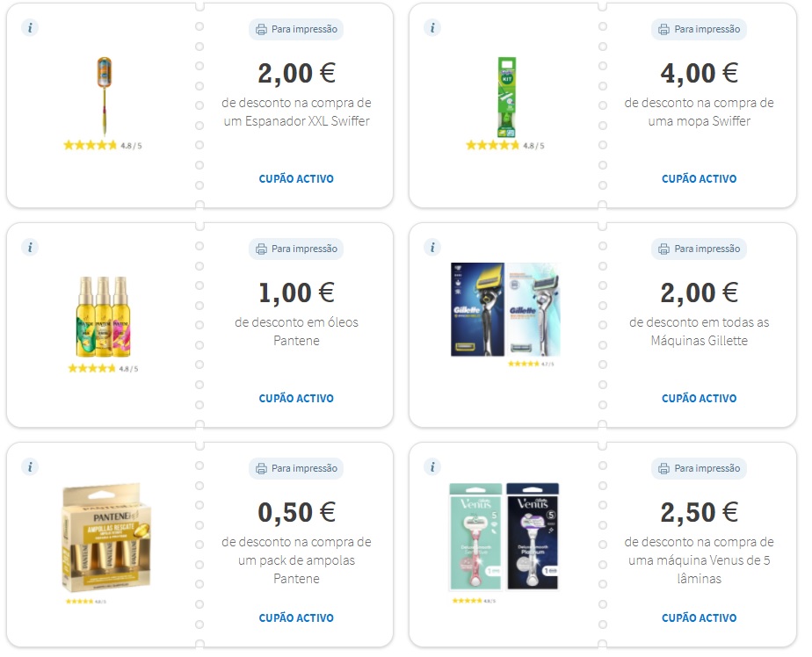This screenshot has width=812, height=657.
Task: Click Para impressão on Gillette coupon
Action: pyautogui.click(x=699, y=249)
